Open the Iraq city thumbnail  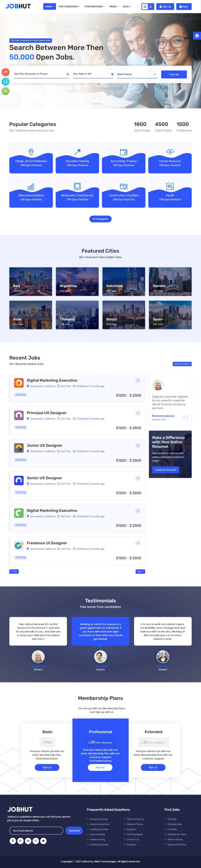point(31,281)
